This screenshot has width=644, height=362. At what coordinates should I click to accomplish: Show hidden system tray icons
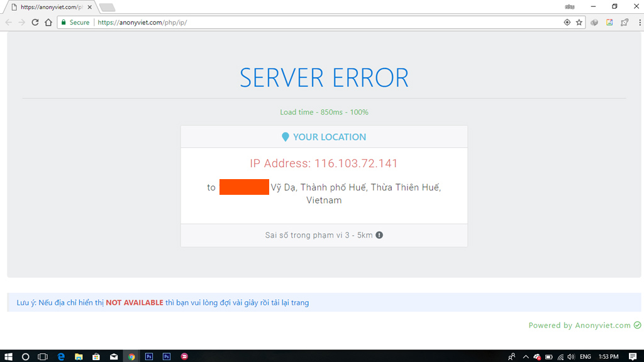(x=526, y=356)
